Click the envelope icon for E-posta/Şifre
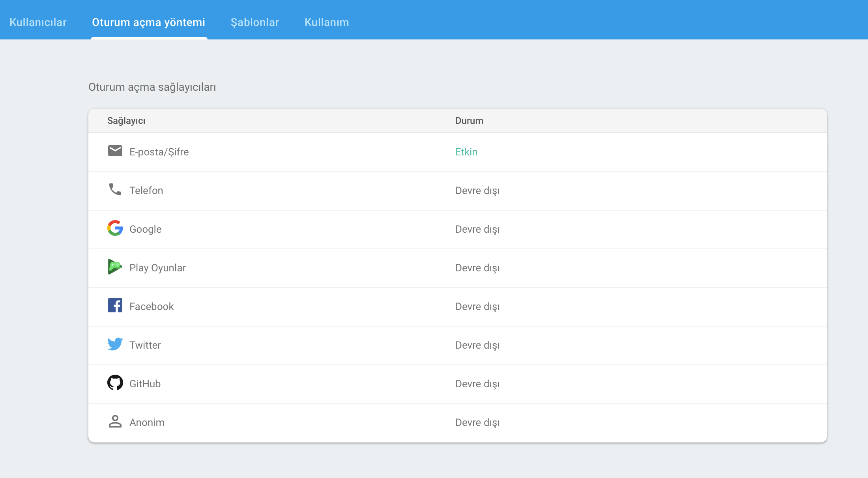The width and height of the screenshot is (868, 478). 115,151
